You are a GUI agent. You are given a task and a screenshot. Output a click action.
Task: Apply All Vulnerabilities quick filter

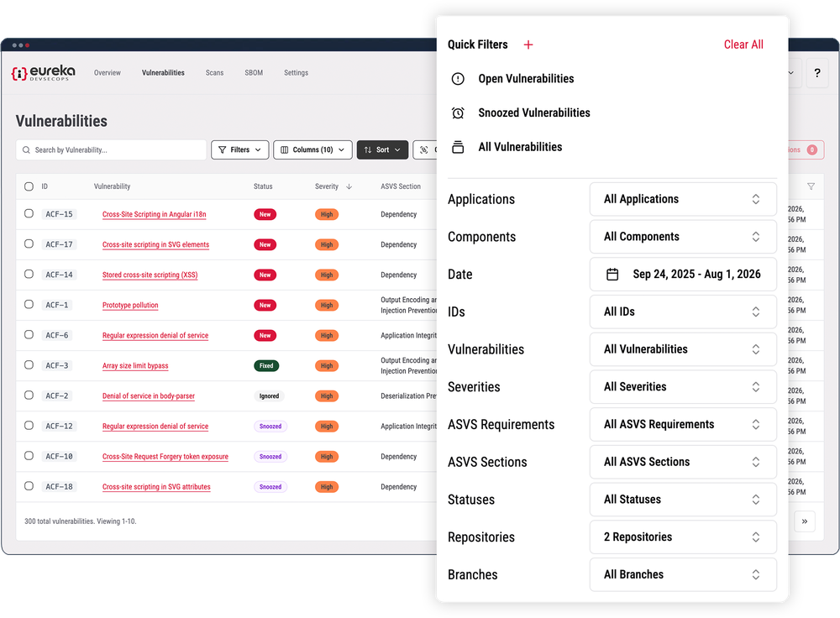(x=520, y=147)
